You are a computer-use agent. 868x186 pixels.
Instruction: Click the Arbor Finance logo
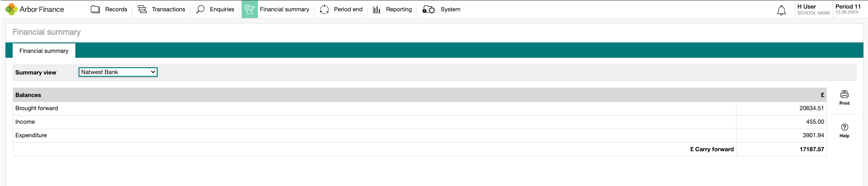(x=34, y=9)
